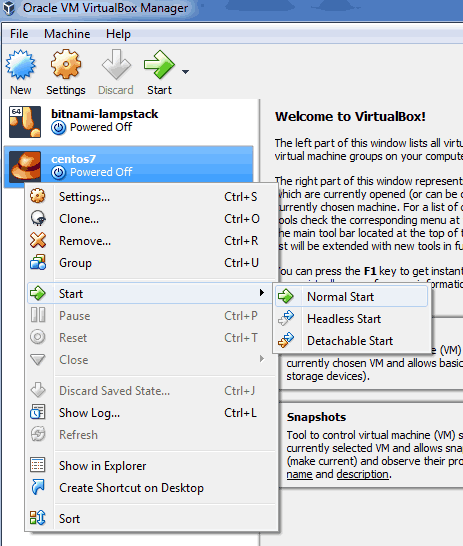Click the Clone sheep icon in context menu
The height and width of the screenshot is (546, 463).
click(38, 219)
